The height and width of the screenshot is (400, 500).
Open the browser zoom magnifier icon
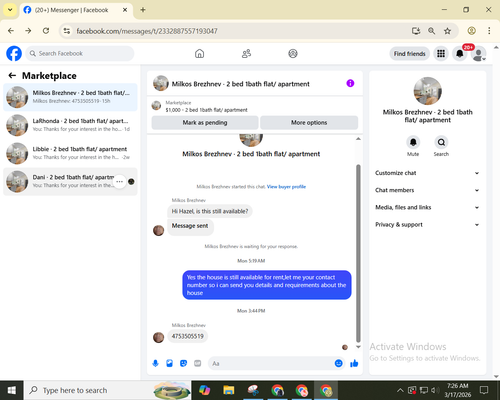pos(431,31)
